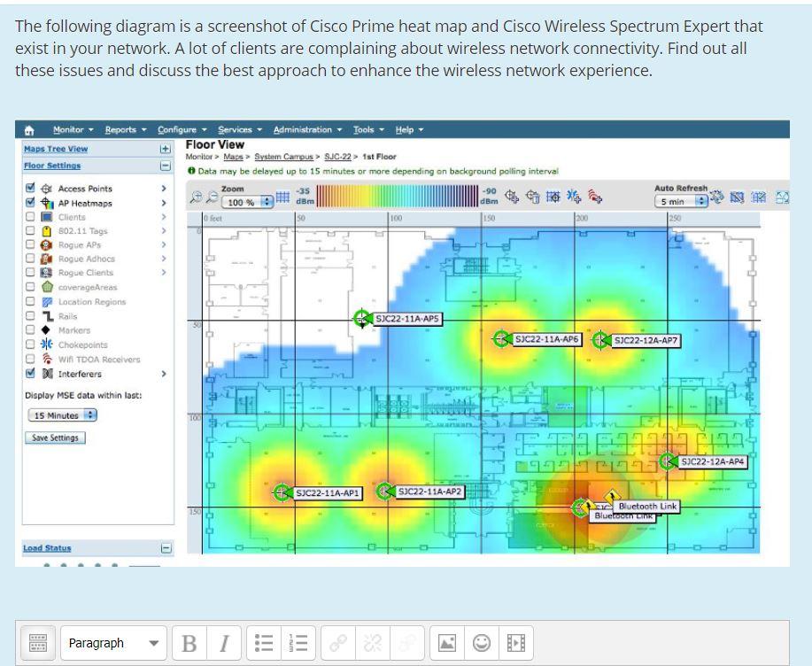
Task: Expand the Maps Tree View panel
Action: [166, 149]
